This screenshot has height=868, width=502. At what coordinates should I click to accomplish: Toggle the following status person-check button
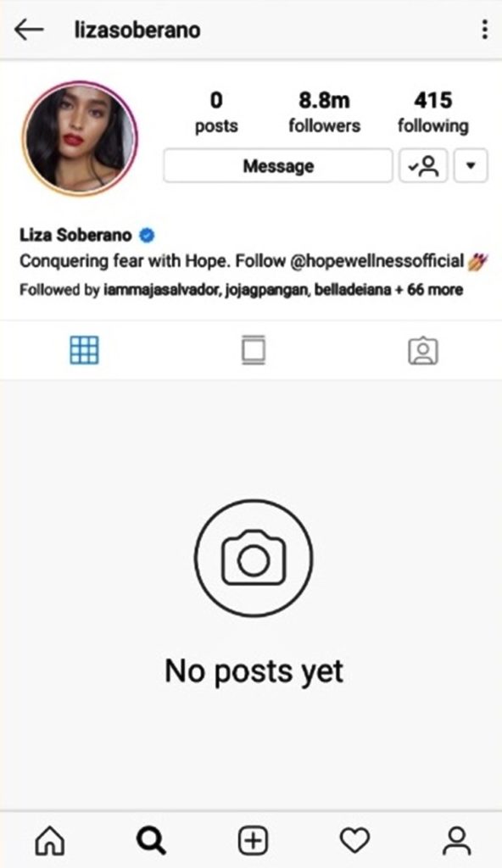click(423, 165)
